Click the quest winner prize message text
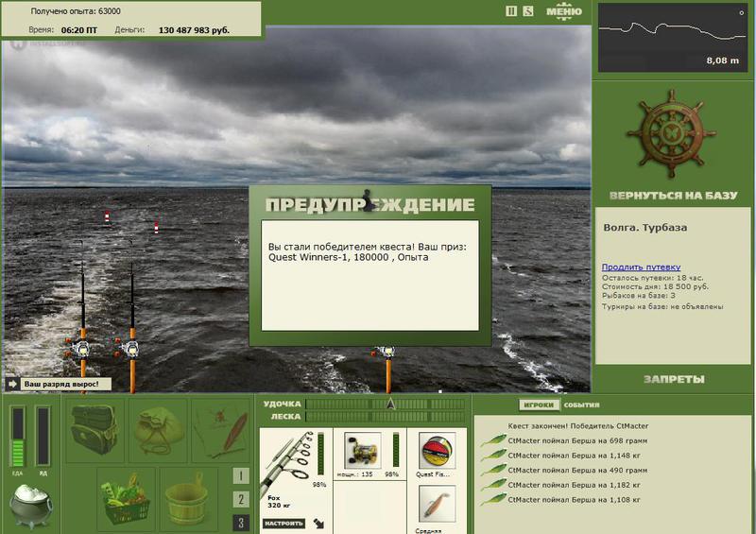The height and width of the screenshot is (534, 756). coord(368,251)
